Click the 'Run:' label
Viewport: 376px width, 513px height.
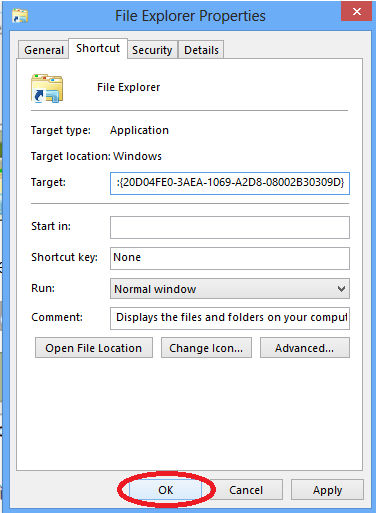click(43, 288)
